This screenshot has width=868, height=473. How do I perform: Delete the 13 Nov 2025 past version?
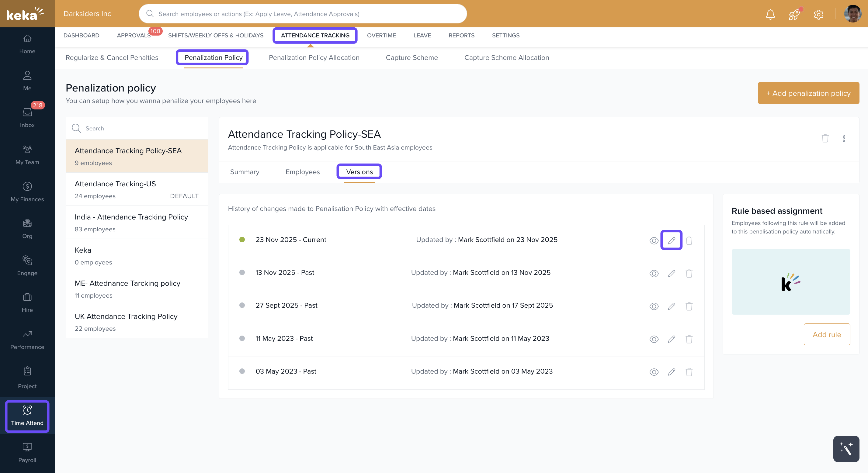point(689,273)
